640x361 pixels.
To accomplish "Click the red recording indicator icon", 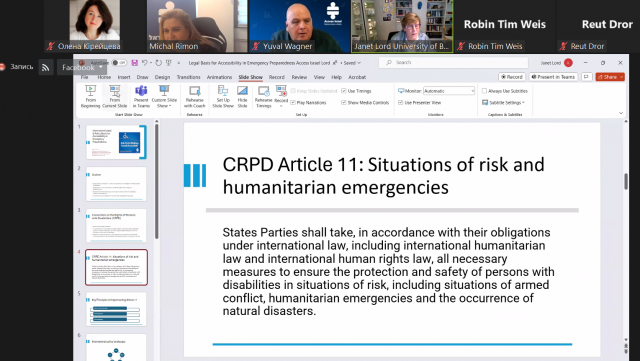I will 2,67.
